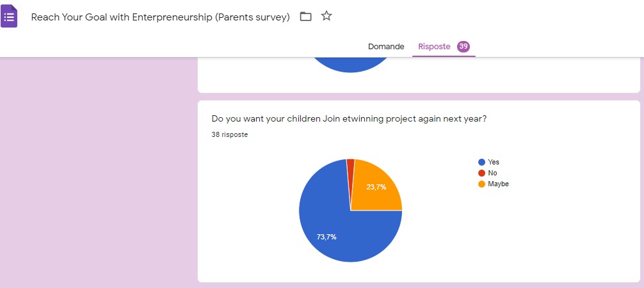
Task: Click the form title text
Action: pyautogui.click(x=160, y=17)
